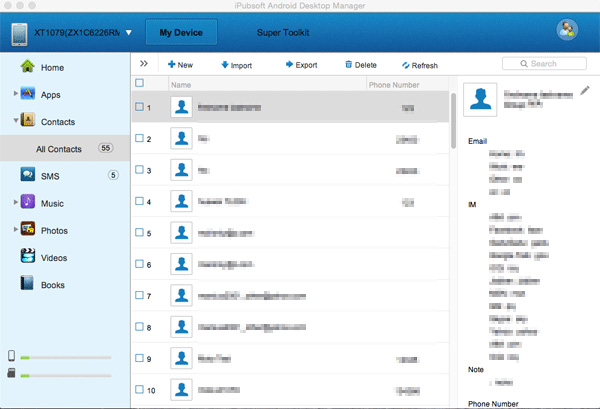Expand the Apps tree arrow
Screen dimensions: 600x409
(x=15, y=94)
